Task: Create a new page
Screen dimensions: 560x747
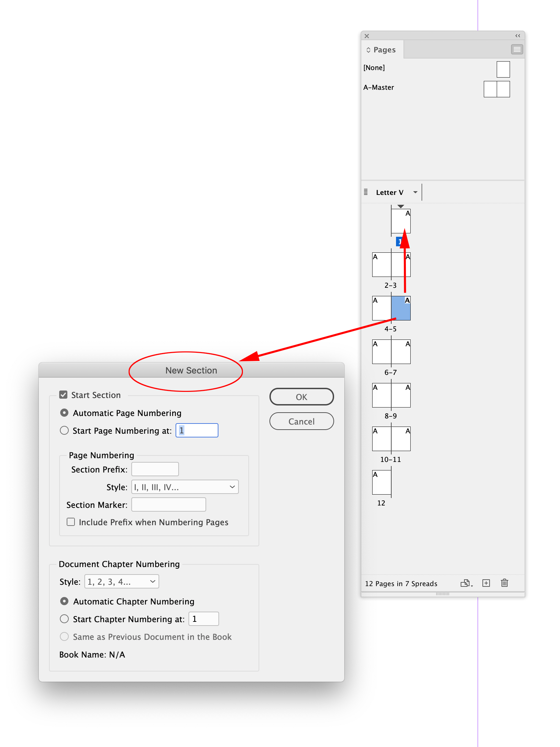Action: (x=486, y=583)
